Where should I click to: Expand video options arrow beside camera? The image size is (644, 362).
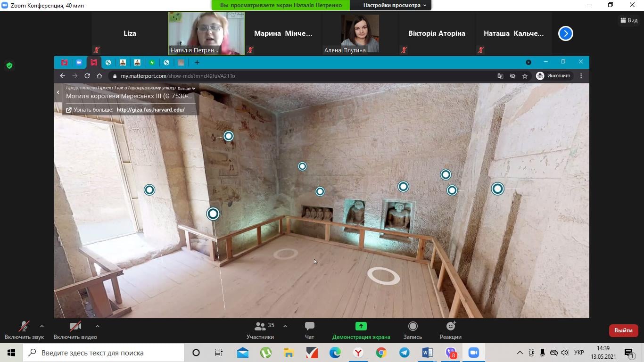pyautogui.click(x=98, y=326)
